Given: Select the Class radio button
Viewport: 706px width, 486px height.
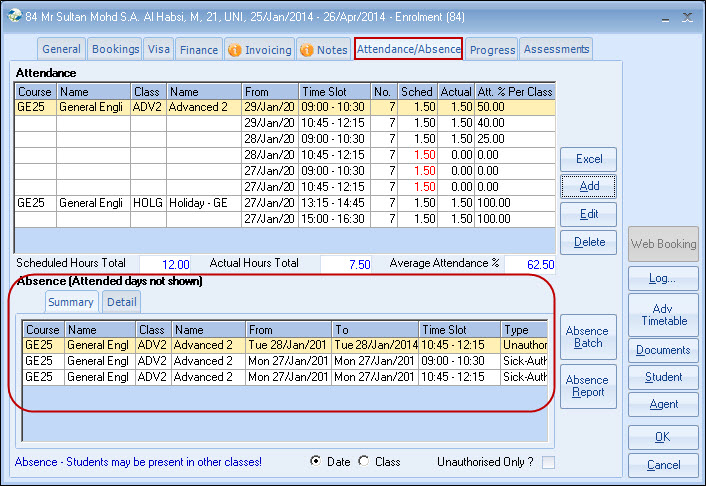Looking at the screenshot, I should (366, 461).
